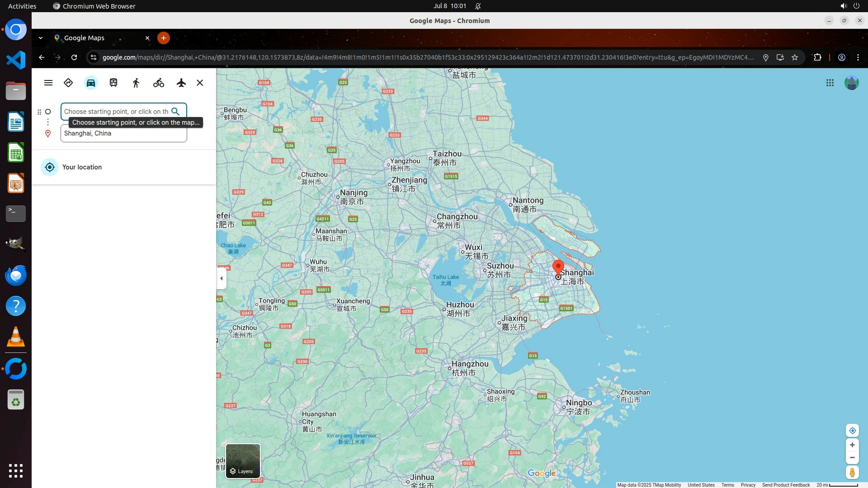This screenshot has width=868, height=488.
Task: Open the Layers map type thumbnail
Action: click(x=243, y=461)
